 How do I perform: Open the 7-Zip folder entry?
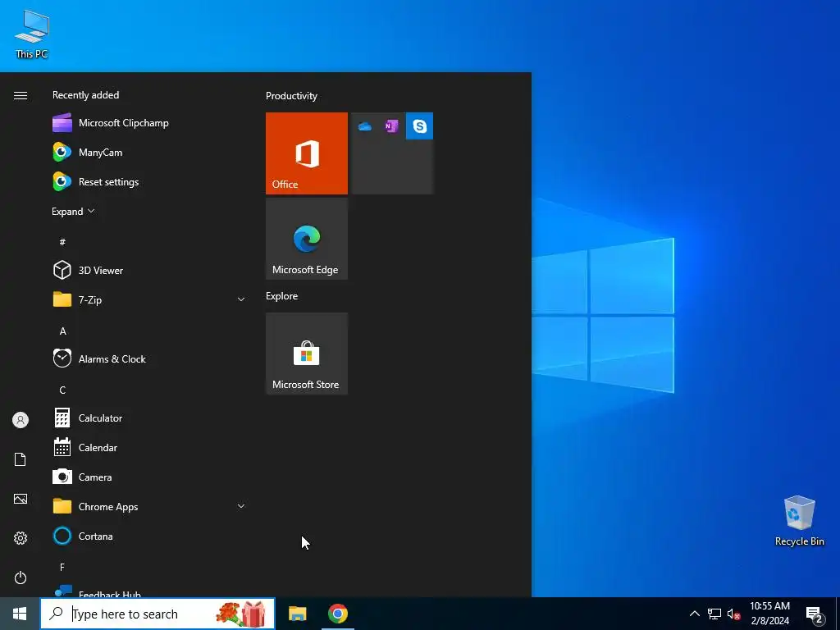[x=148, y=299]
